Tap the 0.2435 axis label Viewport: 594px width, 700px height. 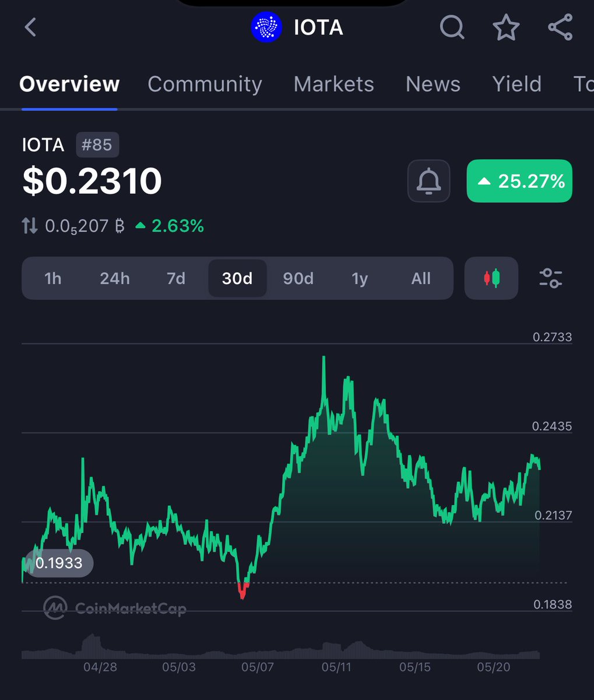[552, 426]
